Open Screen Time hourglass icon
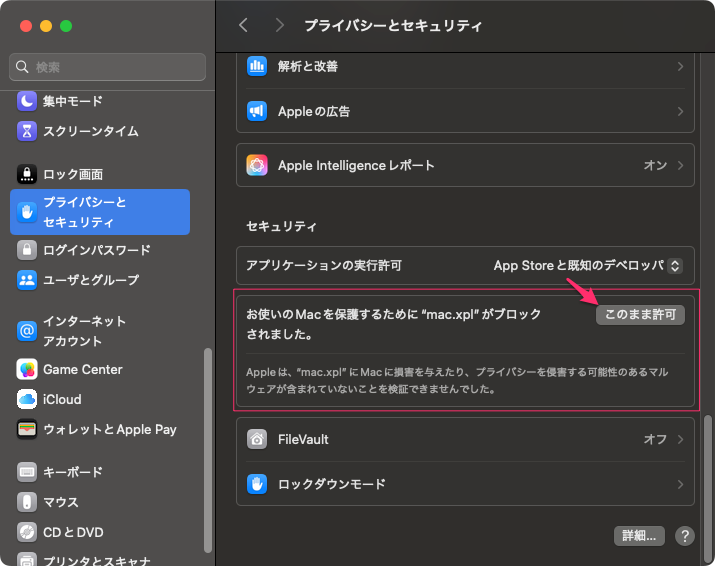715x566 pixels. click(x=27, y=131)
